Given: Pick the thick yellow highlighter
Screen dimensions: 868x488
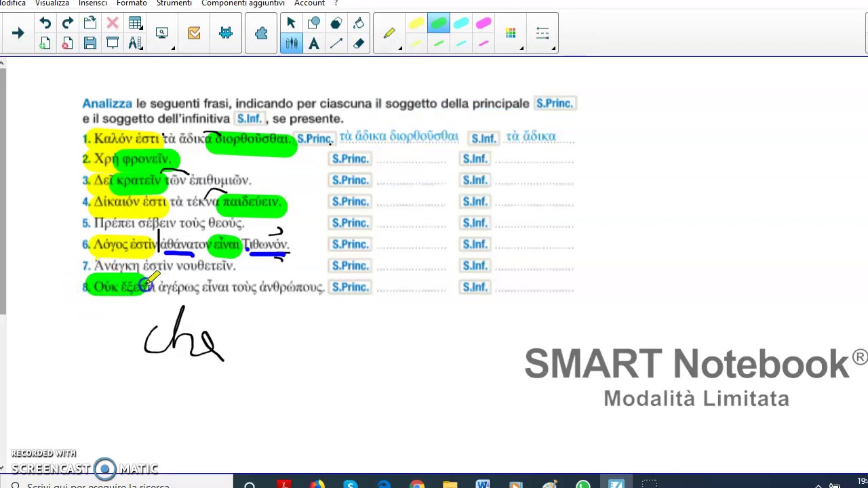Looking at the screenshot, I should [416, 24].
